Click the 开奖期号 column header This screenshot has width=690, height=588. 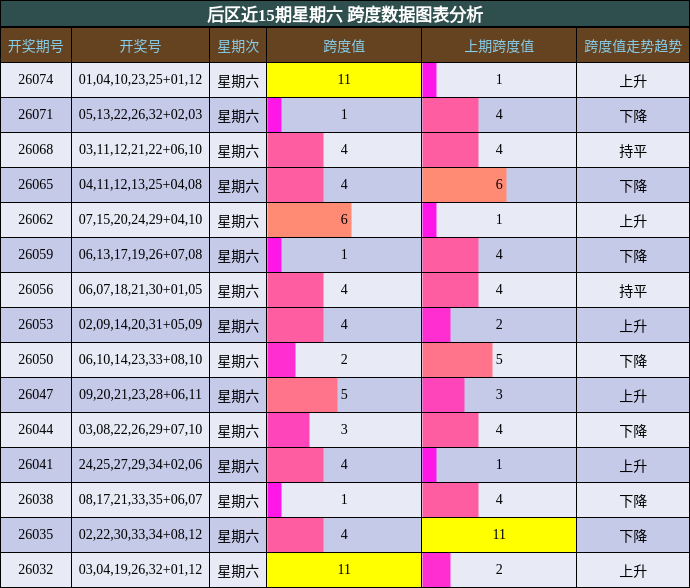[x=36, y=45]
